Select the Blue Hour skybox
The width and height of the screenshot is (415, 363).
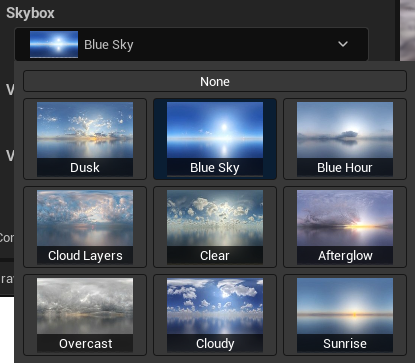tap(345, 139)
